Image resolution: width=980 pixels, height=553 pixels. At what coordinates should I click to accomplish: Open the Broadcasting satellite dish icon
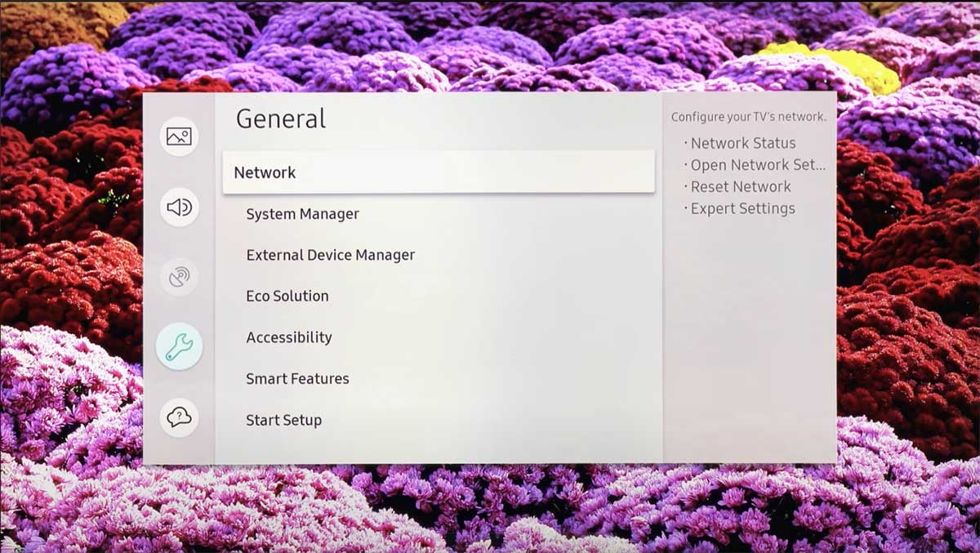[x=179, y=278]
